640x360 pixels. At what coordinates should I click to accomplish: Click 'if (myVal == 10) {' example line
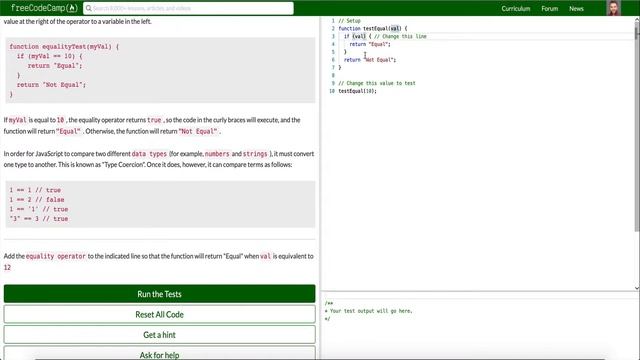(49, 56)
